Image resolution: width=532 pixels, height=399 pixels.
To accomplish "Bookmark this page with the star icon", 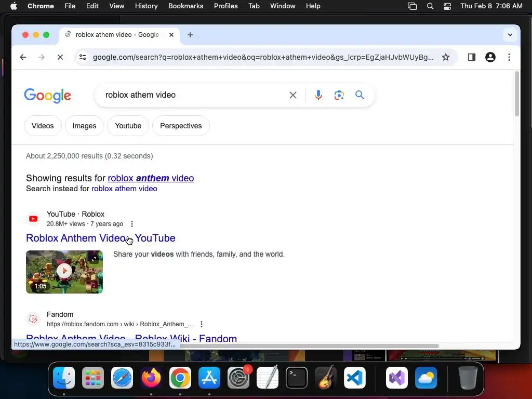I will pyautogui.click(x=445, y=57).
